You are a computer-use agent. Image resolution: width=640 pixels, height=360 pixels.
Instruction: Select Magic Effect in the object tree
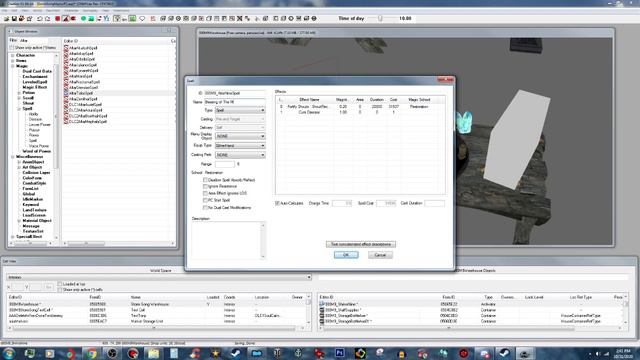(x=35, y=87)
